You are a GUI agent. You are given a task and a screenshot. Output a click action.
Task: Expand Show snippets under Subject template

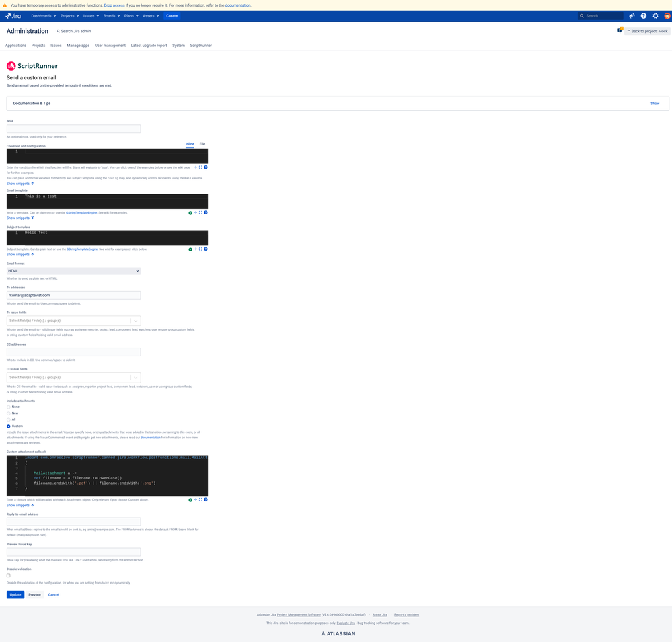(x=20, y=254)
